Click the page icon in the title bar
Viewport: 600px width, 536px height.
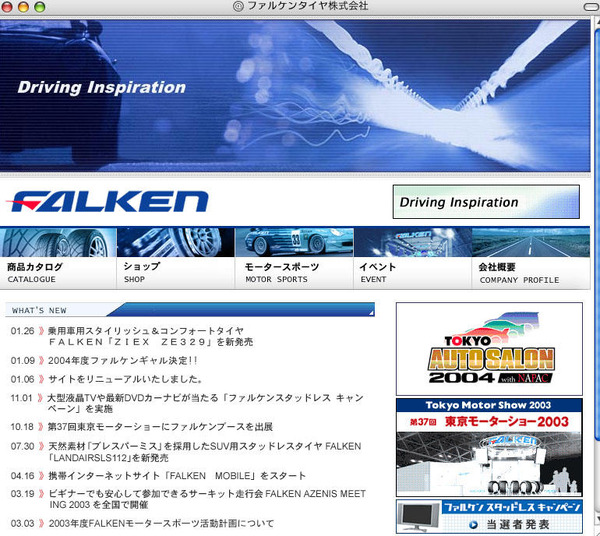pos(238,6)
